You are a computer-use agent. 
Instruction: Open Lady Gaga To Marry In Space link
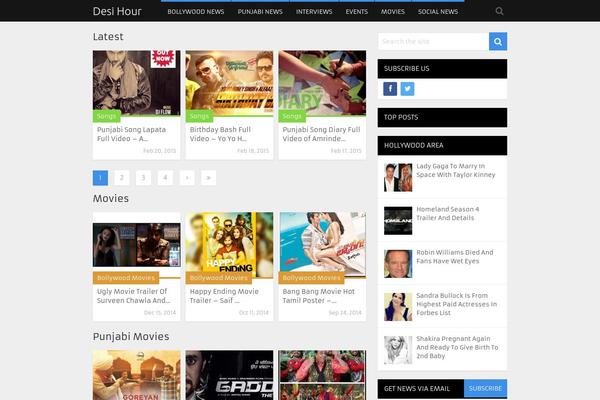pyautogui.click(x=456, y=170)
